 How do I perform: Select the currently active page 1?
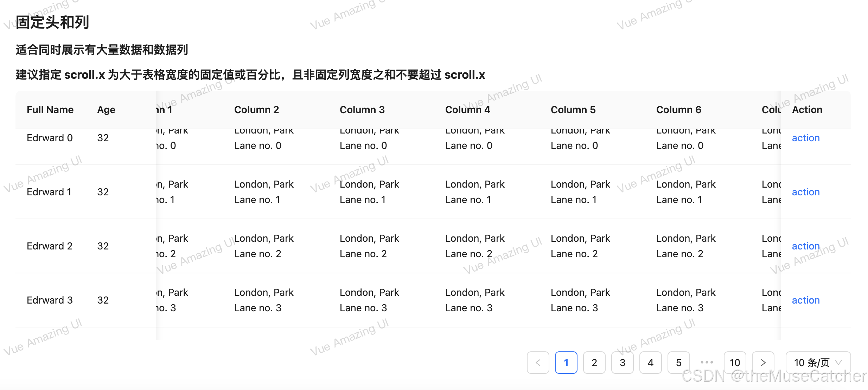point(566,362)
